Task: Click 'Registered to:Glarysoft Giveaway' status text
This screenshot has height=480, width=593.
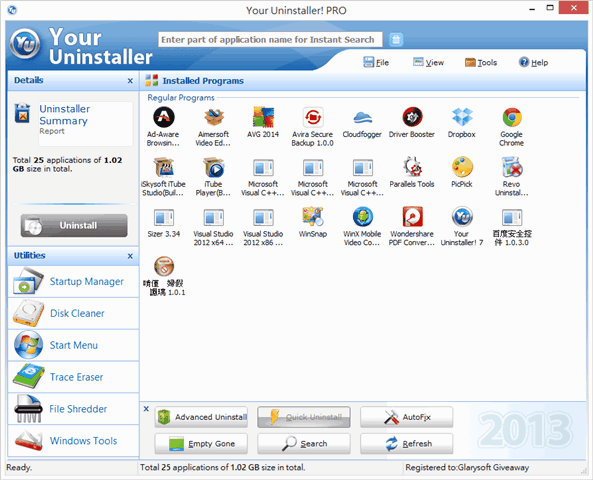Action: (467, 468)
